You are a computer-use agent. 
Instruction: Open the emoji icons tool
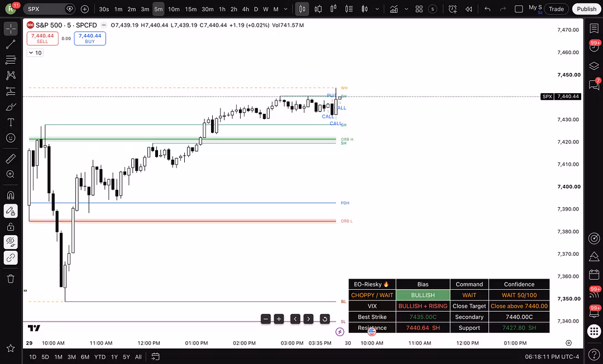[x=11, y=138]
